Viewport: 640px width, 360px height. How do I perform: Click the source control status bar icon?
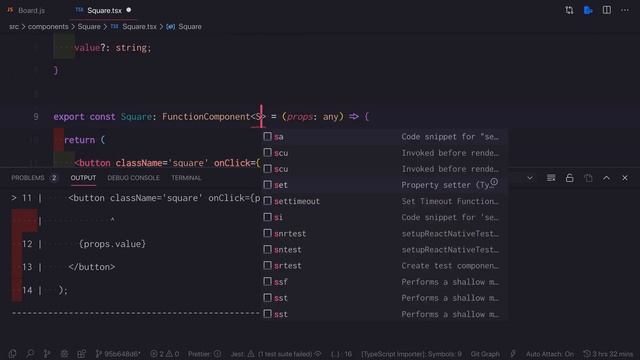point(47,353)
